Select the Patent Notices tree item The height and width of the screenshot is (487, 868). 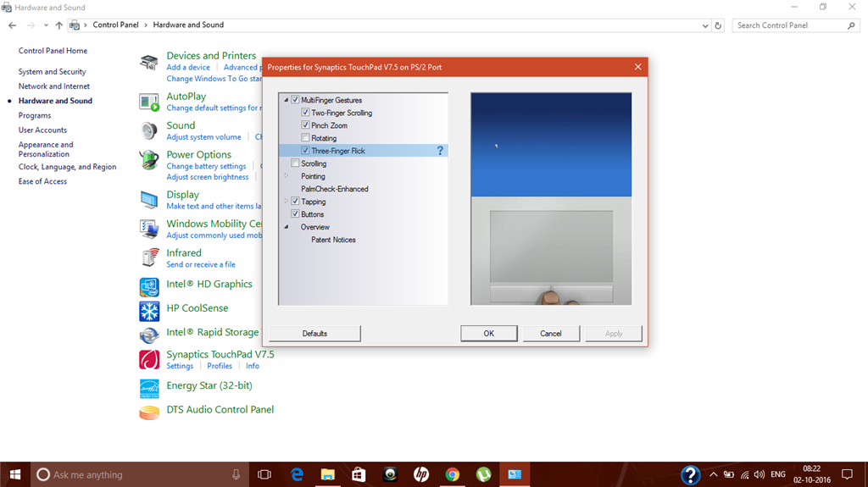(x=333, y=240)
